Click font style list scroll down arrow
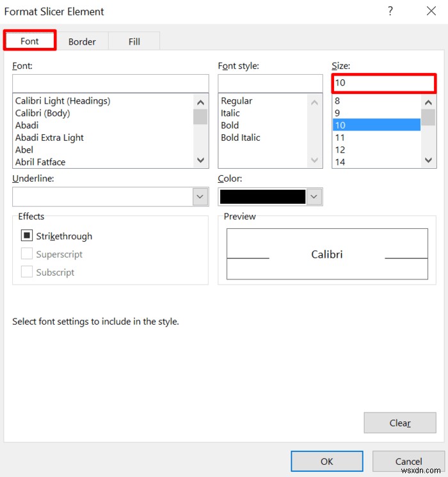 315,160
